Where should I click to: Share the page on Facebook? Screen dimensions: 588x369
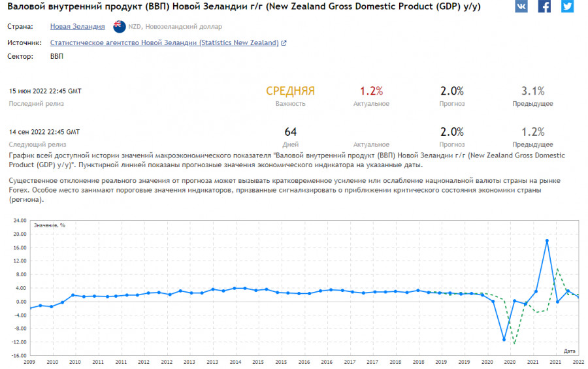(x=544, y=7)
